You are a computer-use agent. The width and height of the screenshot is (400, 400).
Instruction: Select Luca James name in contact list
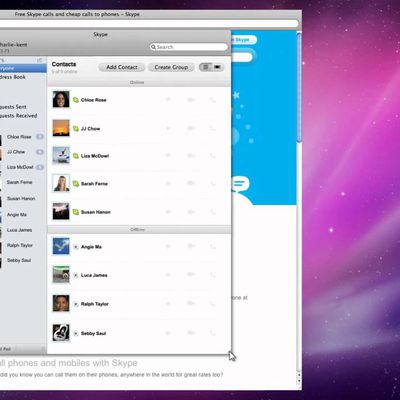[94, 275]
